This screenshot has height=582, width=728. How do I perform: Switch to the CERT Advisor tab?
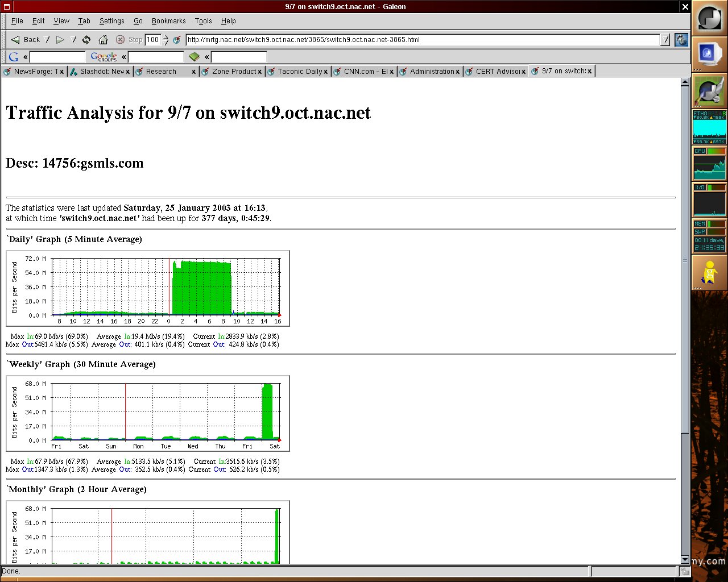(497, 72)
